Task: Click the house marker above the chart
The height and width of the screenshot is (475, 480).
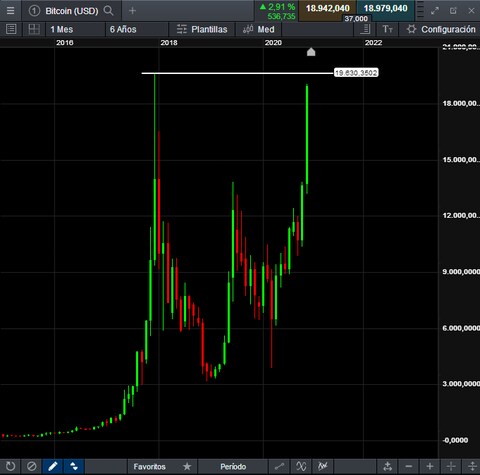Action: [311, 52]
